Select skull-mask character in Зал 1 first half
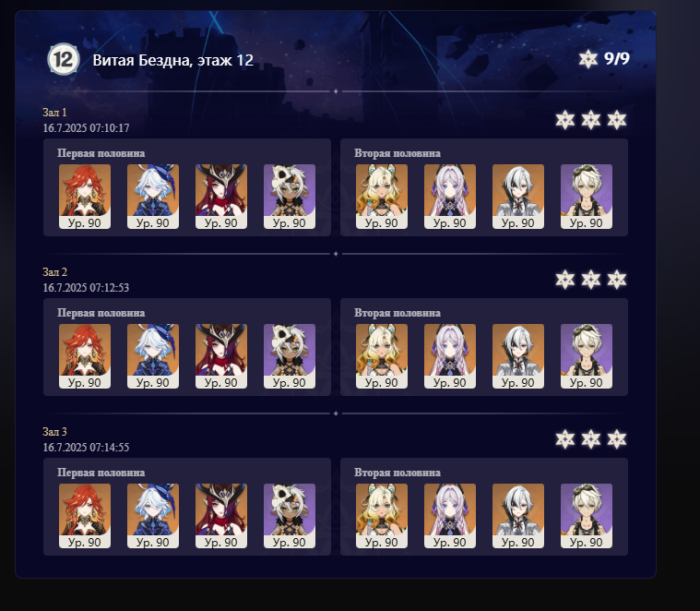The width and height of the screenshot is (700, 611). tap(290, 197)
